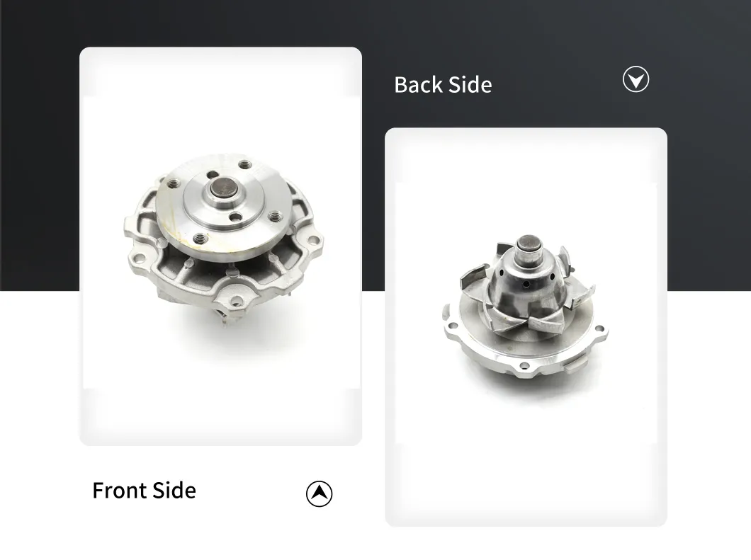Click the up arrow icon beside Front Side

(x=319, y=493)
